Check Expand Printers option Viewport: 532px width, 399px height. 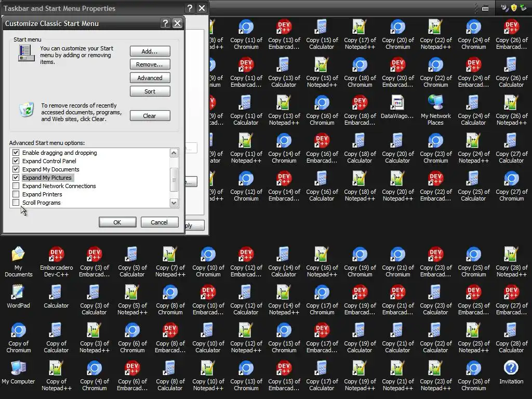click(x=16, y=194)
